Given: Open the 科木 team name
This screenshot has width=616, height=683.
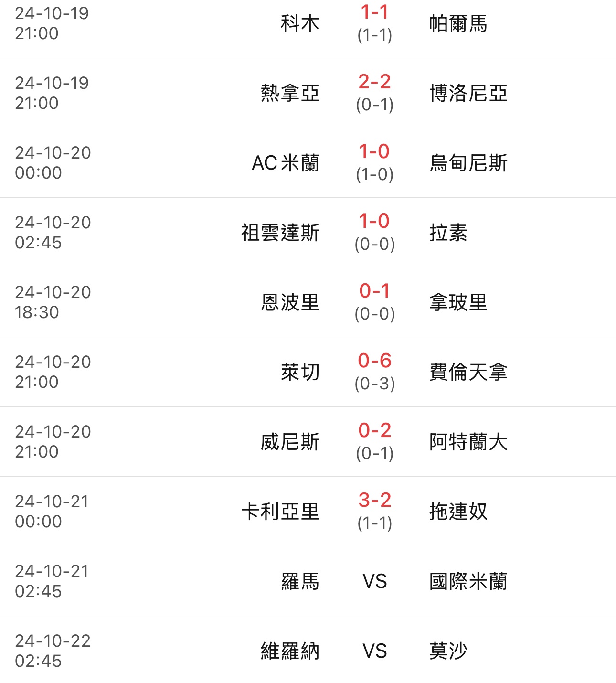Looking at the screenshot, I should 299,23.
